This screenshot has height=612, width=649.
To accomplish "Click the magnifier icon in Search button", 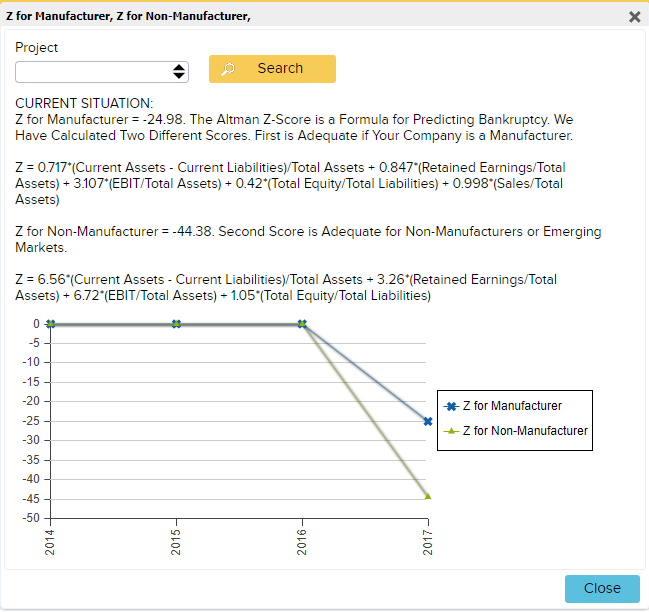I will (228, 69).
